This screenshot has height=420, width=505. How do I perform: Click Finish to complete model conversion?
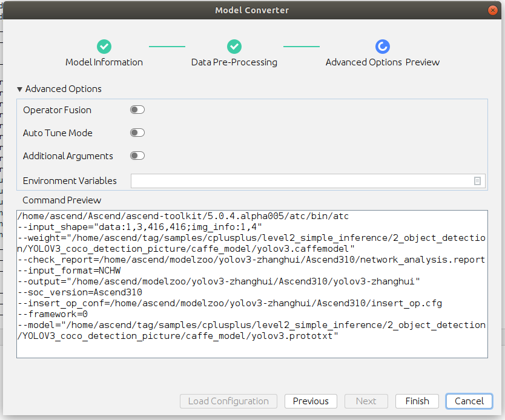(417, 401)
